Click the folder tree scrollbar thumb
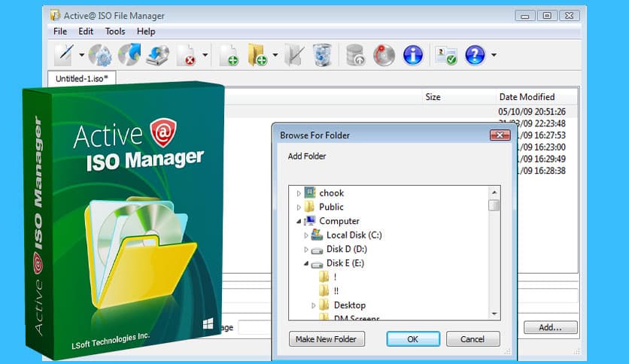The height and width of the screenshot is (364, 629). pyautogui.click(x=494, y=205)
